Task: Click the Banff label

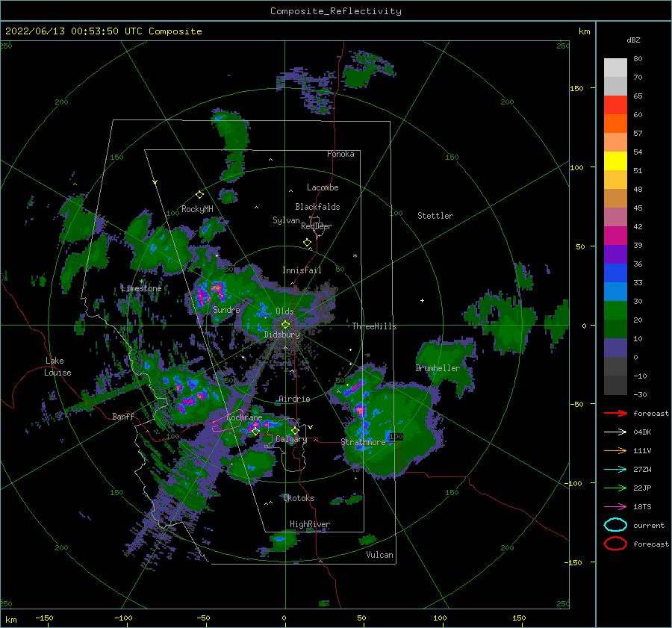Action: 123,416
